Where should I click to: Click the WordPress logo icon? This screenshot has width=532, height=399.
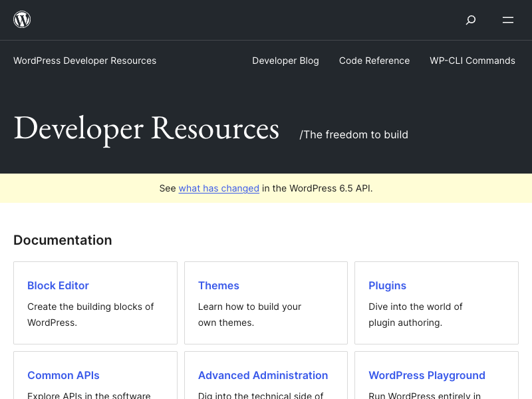(22, 20)
